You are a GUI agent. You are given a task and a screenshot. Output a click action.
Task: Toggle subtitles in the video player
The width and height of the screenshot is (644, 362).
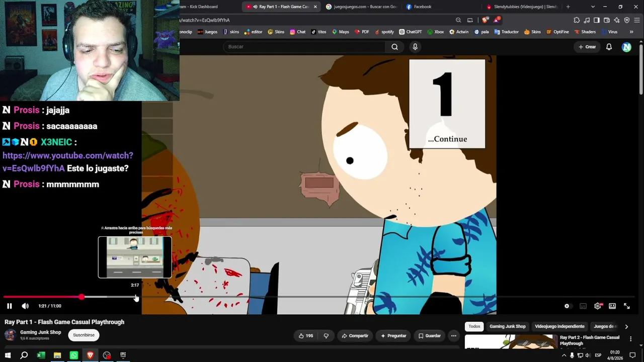point(583,306)
